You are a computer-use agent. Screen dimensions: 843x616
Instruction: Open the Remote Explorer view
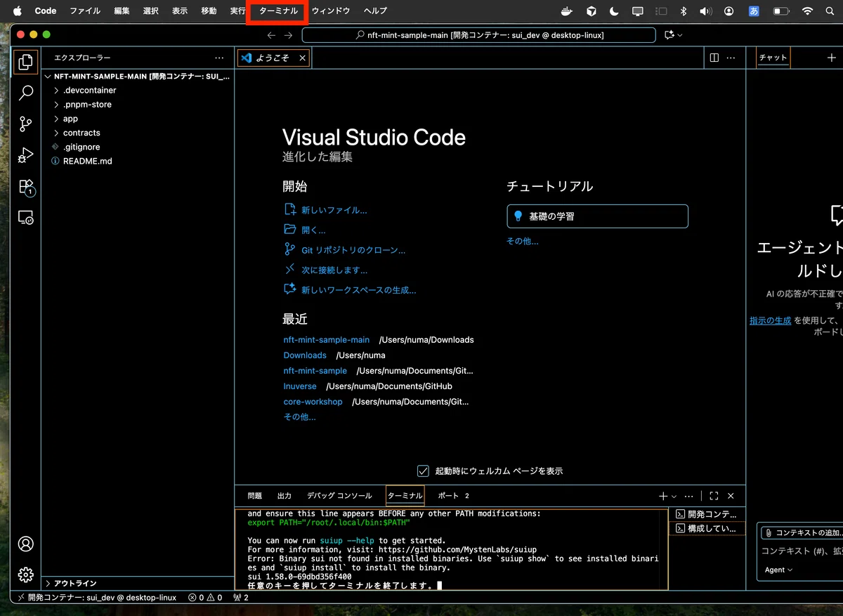tap(25, 218)
